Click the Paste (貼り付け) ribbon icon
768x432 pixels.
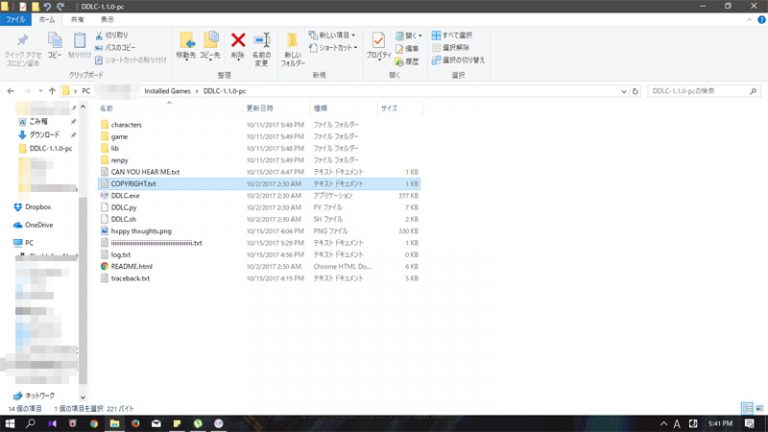click(x=79, y=40)
